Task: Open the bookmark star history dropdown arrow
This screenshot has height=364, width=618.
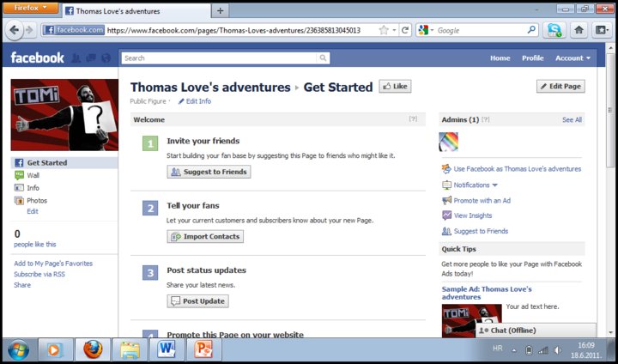Action: tap(394, 30)
